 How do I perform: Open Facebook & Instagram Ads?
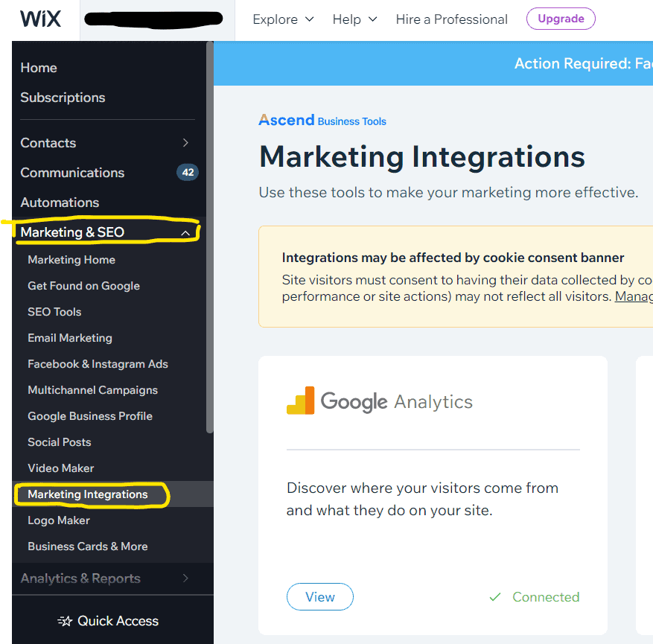click(x=98, y=364)
